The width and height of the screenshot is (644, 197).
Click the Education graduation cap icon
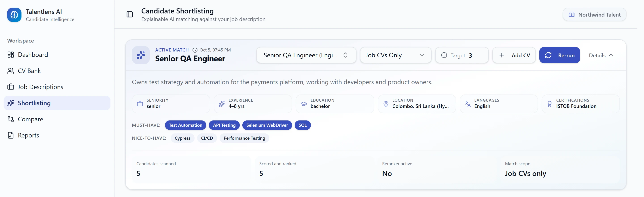(x=304, y=104)
